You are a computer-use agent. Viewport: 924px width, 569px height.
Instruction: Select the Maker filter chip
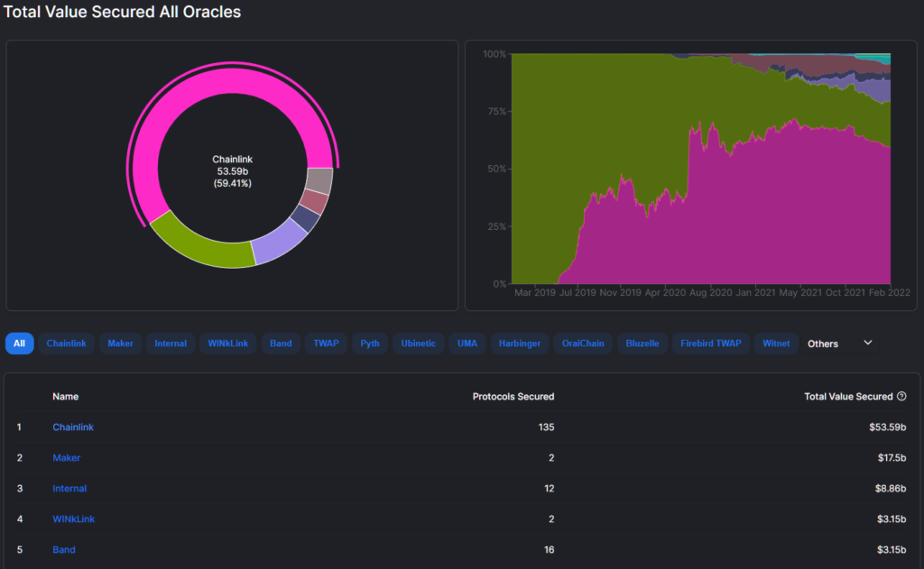(120, 344)
